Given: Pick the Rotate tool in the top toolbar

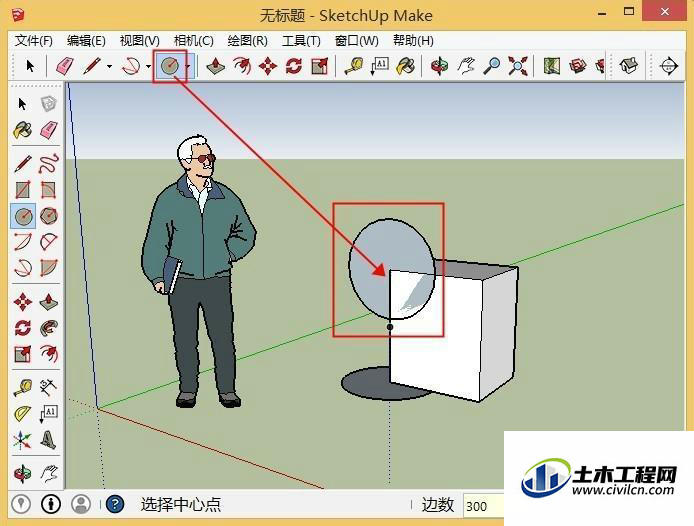Looking at the screenshot, I should point(294,66).
